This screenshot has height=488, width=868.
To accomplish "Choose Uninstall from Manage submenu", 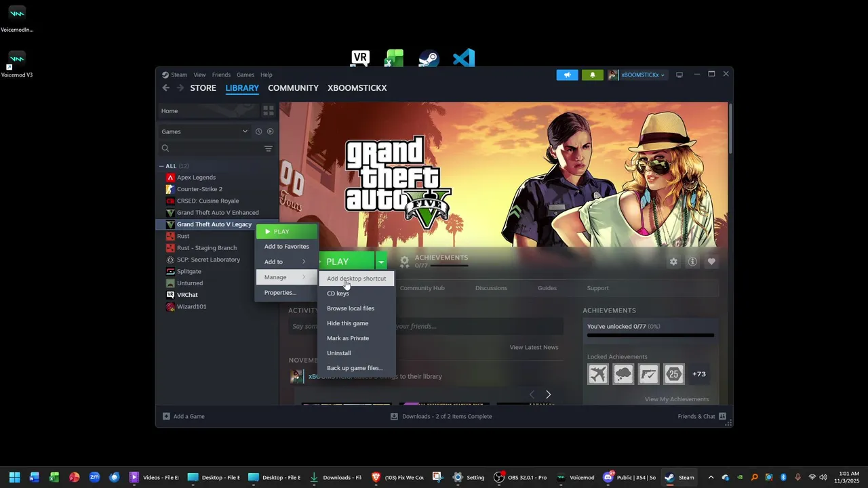I will click(357, 353).
